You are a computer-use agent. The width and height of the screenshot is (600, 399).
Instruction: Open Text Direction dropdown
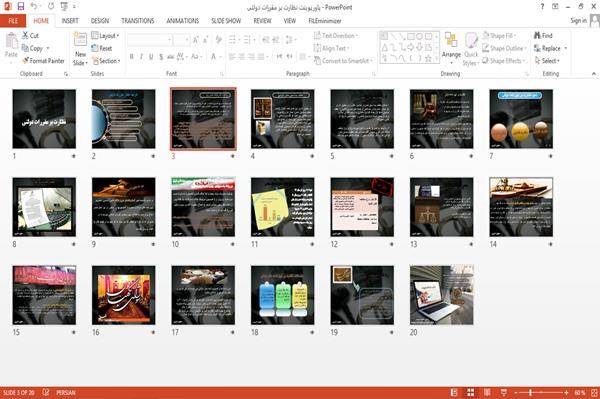(x=336, y=36)
